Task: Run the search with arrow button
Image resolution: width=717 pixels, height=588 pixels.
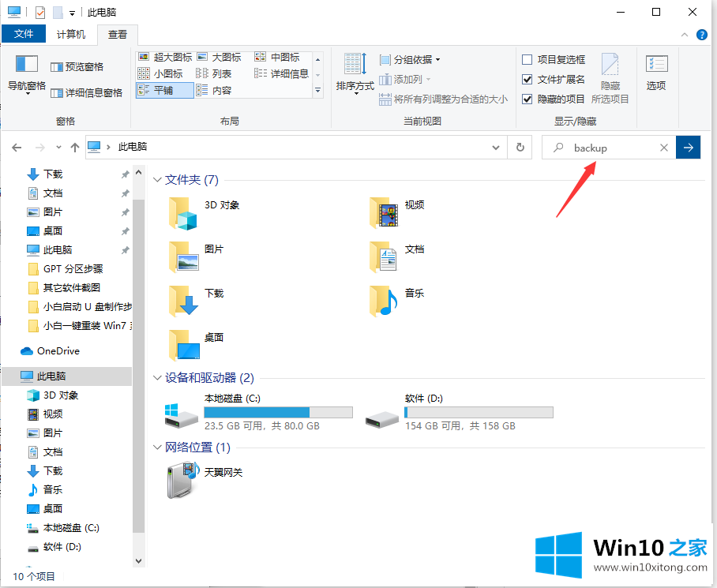Action: (x=689, y=148)
